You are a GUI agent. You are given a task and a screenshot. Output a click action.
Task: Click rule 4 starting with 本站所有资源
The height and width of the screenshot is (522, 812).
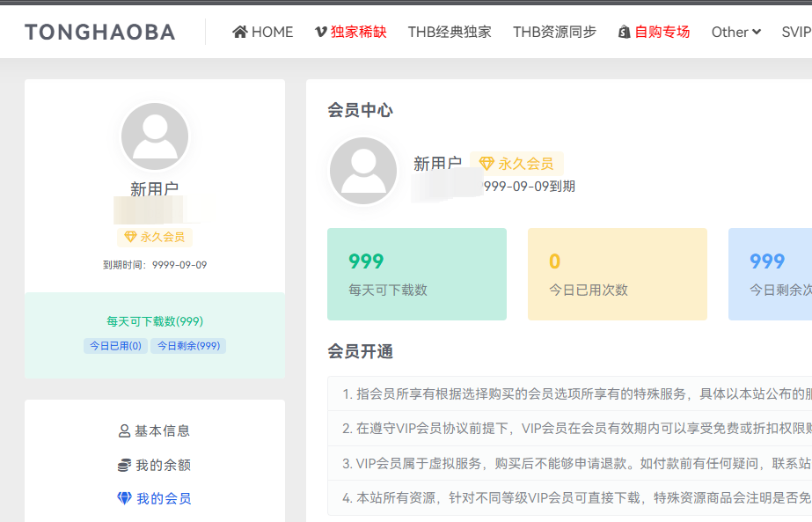(570, 497)
